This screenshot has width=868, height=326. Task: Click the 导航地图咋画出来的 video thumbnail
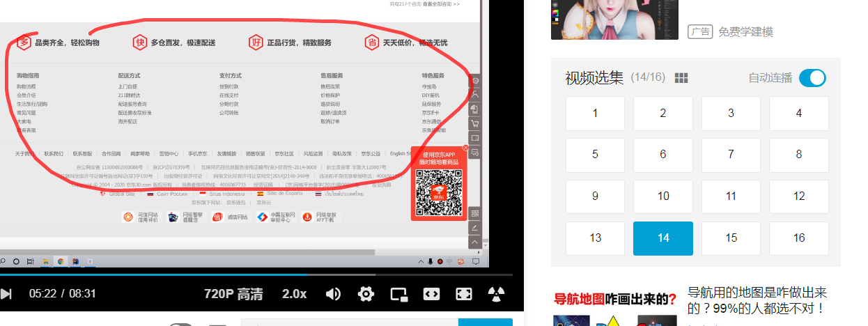(x=615, y=306)
